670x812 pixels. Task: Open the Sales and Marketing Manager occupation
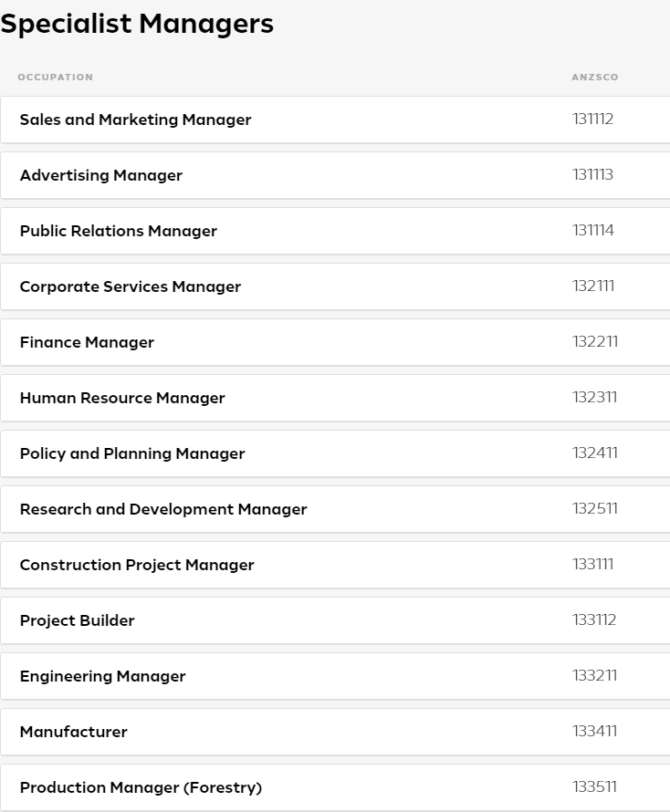pos(135,120)
